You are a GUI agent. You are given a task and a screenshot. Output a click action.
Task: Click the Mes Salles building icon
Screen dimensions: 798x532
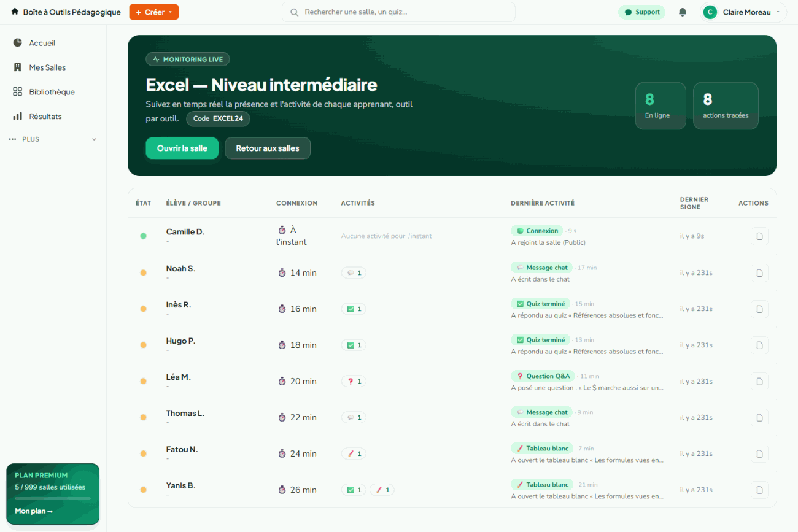click(x=17, y=67)
